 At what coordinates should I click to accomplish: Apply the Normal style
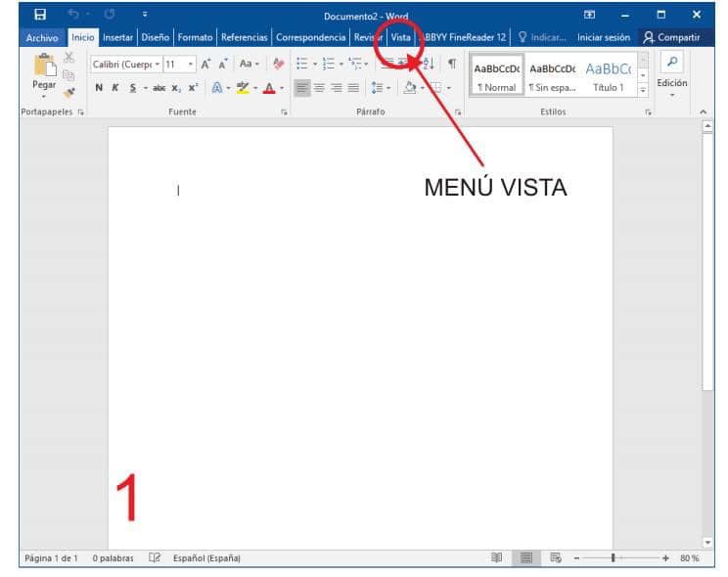coord(497,74)
